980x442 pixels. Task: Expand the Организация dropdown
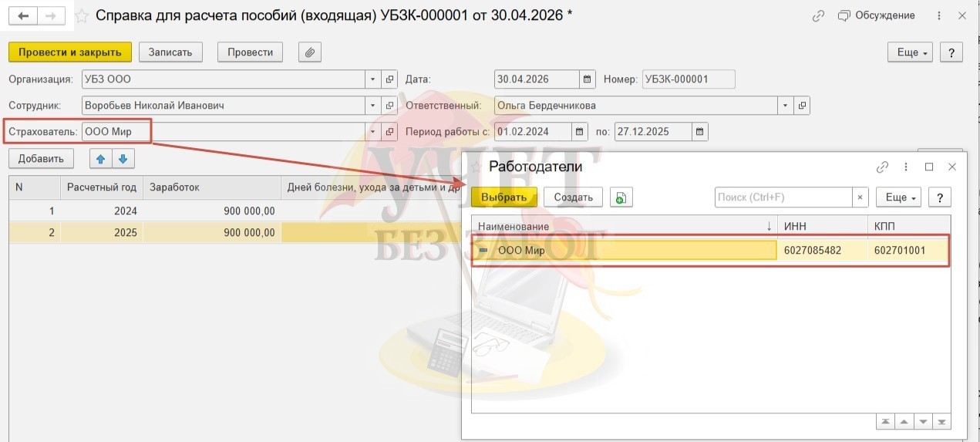click(372, 79)
